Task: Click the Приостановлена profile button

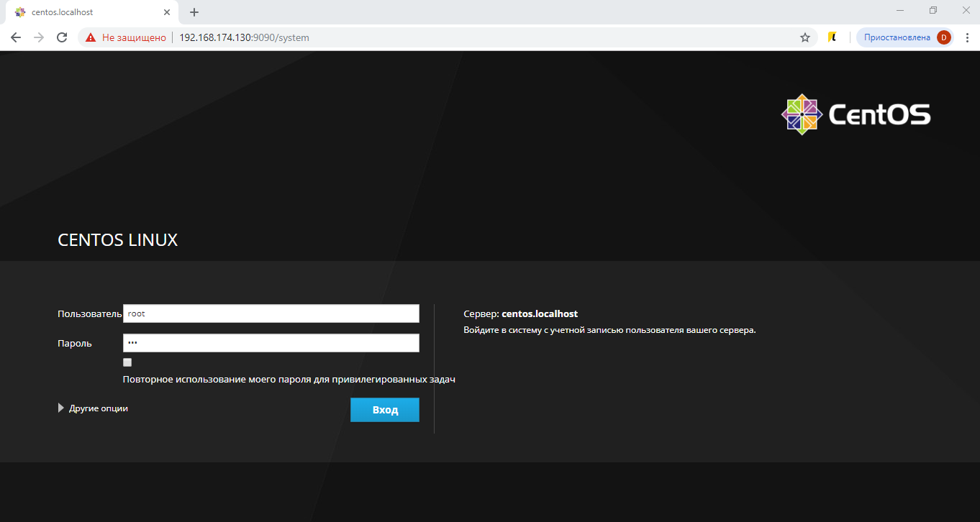Action: [905, 37]
